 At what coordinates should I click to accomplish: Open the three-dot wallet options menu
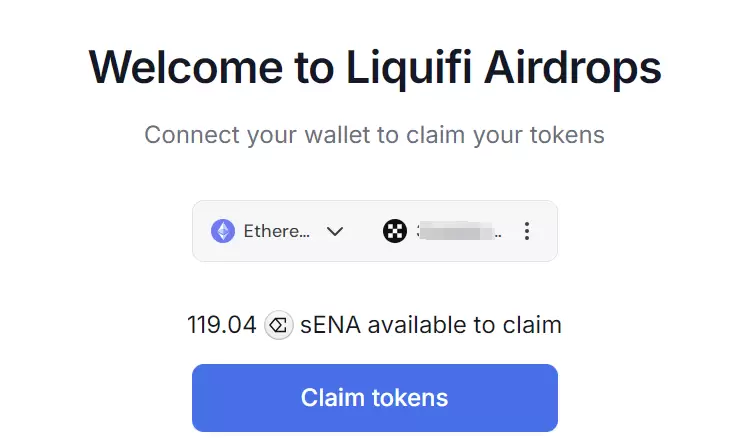pyautogui.click(x=527, y=231)
